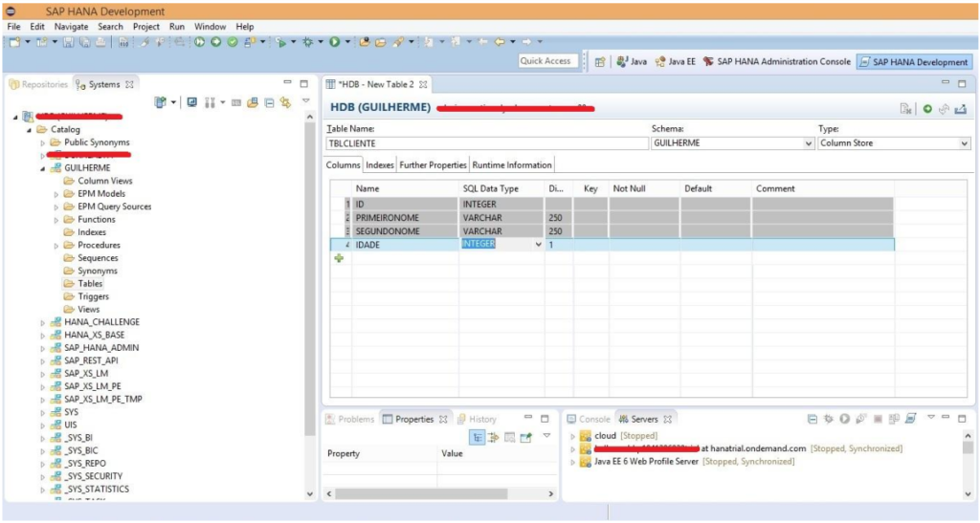Click the Not Null cell of the IDADE row
The image size is (980, 523).
[x=642, y=245]
